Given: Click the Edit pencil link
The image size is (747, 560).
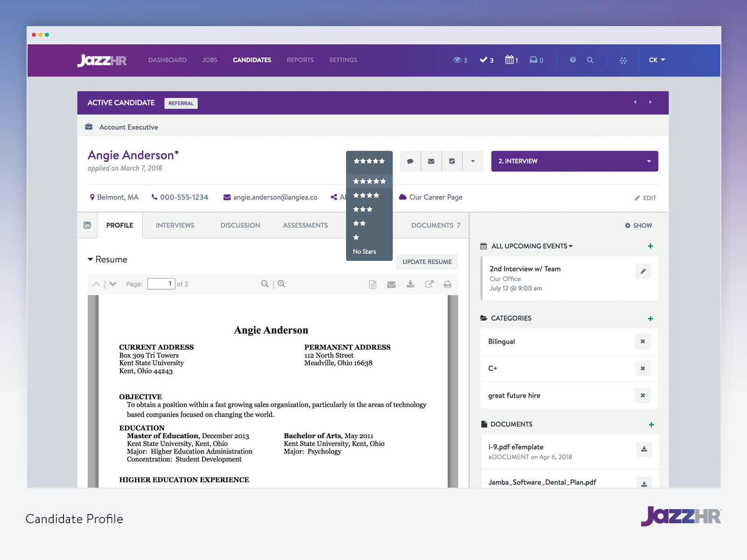Looking at the screenshot, I should pos(645,198).
